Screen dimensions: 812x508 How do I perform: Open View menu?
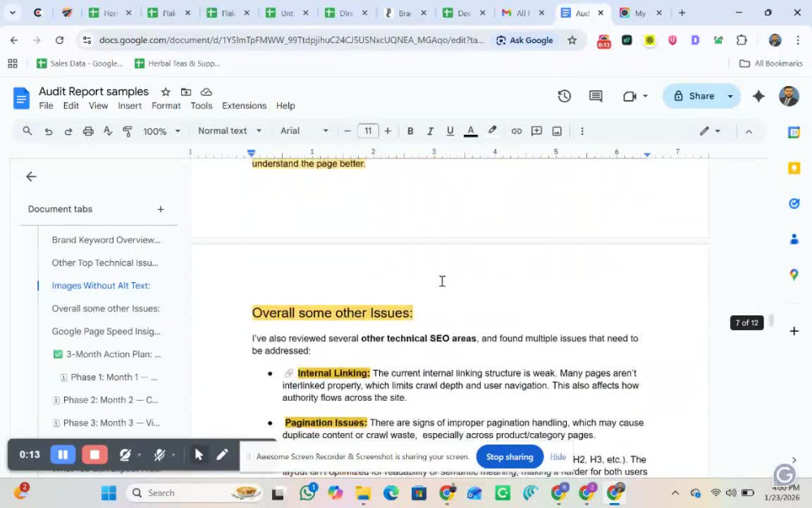(x=98, y=106)
